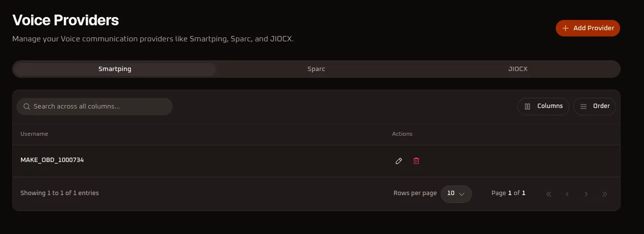The image size is (644, 234).
Task: Sort by the Username column header
Action: coord(34,134)
